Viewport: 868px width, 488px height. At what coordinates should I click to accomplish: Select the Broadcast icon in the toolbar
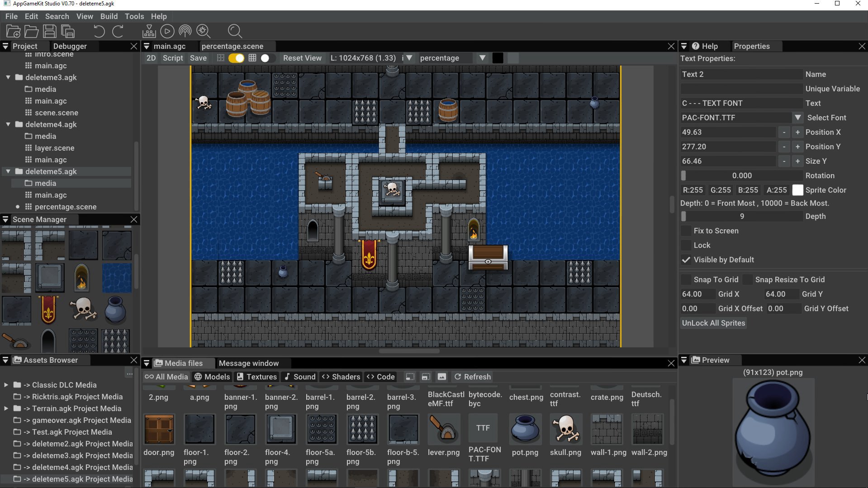point(185,31)
